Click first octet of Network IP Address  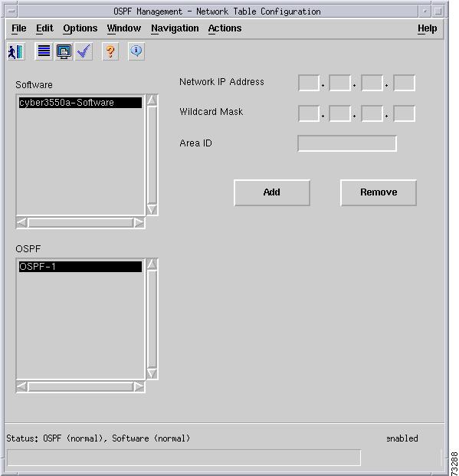309,83
